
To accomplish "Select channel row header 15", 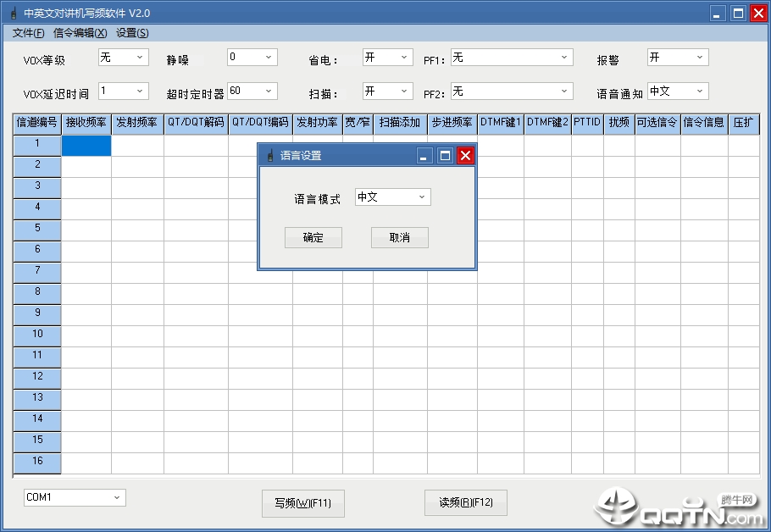I will [37, 442].
